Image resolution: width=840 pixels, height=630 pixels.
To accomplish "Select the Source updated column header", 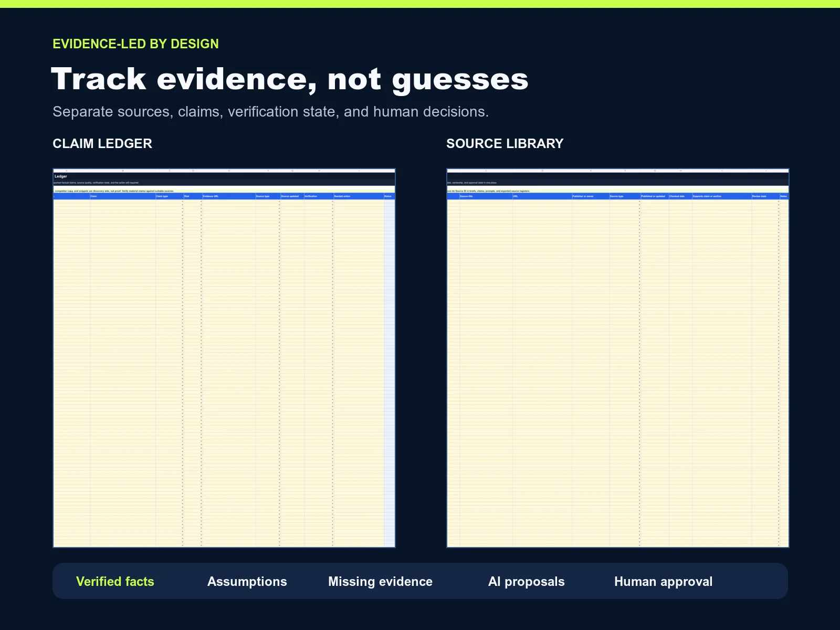I will click(x=292, y=196).
